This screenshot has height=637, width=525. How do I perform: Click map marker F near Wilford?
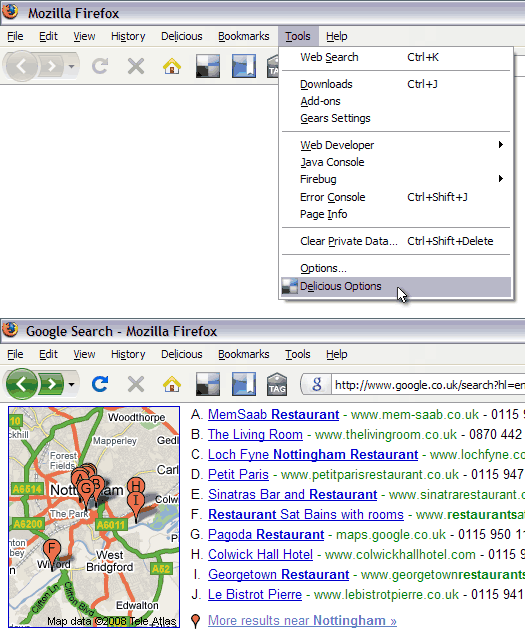(52, 551)
